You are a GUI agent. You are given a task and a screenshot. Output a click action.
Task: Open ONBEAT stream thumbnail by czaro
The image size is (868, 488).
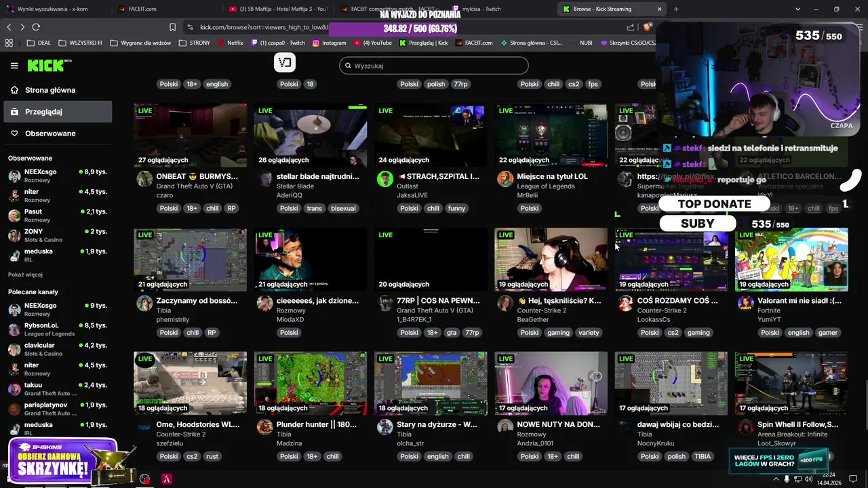point(190,135)
